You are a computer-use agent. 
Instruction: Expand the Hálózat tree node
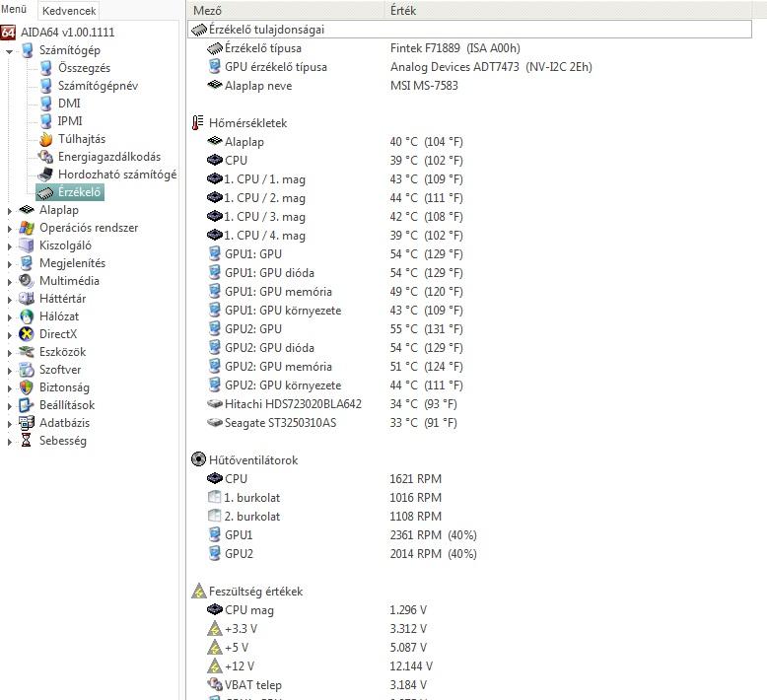tap(9, 317)
